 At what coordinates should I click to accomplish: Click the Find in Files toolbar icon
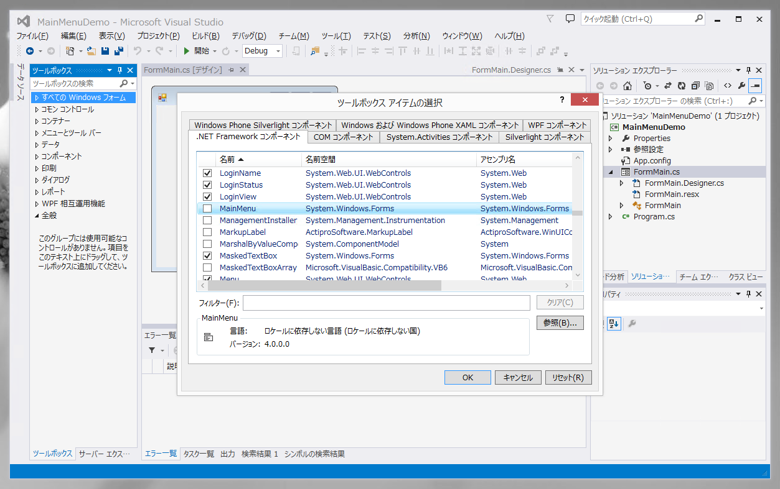click(315, 51)
